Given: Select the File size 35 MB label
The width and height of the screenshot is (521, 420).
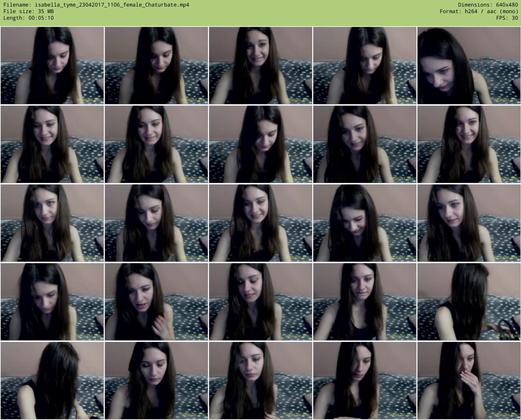Looking at the screenshot, I should [x=29, y=11].
